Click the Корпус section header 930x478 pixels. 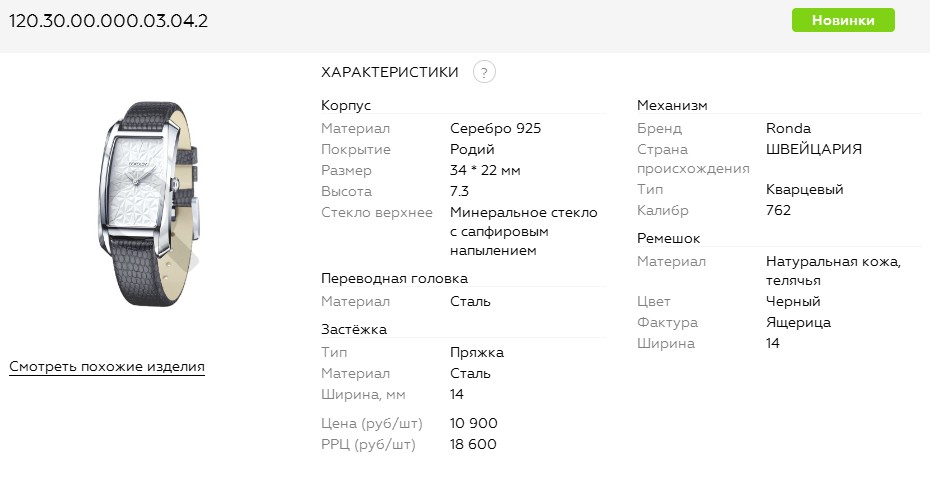point(346,105)
